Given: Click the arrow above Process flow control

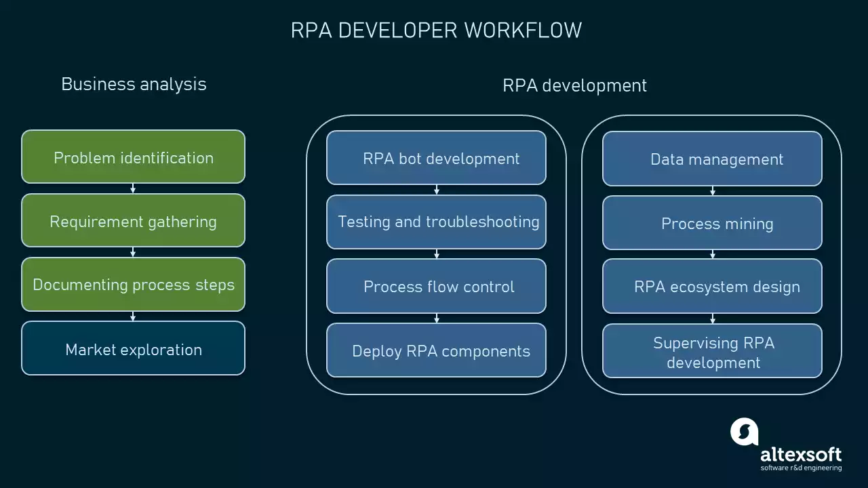Looking at the screenshot, I should tap(436, 254).
